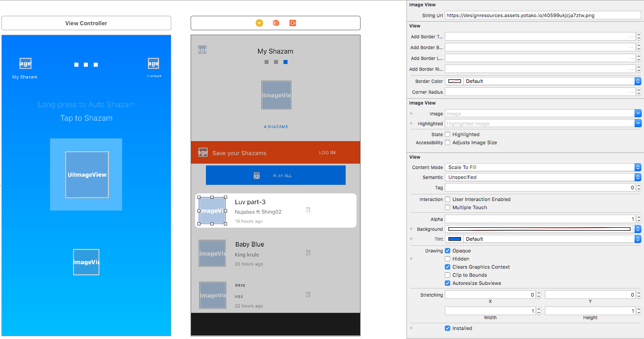644x339 pixels.
Task: Open the Semantic dropdown
Action: click(x=543, y=177)
